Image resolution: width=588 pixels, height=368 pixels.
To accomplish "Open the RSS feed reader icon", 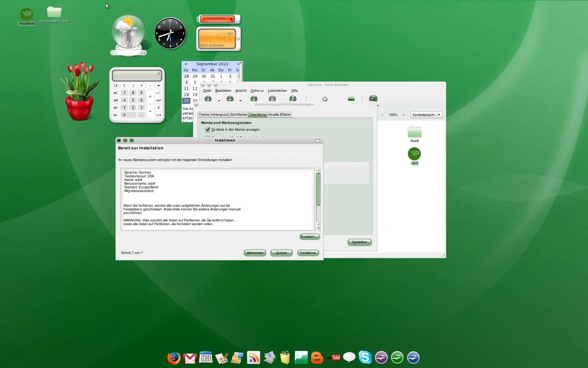I will click(253, 358).
